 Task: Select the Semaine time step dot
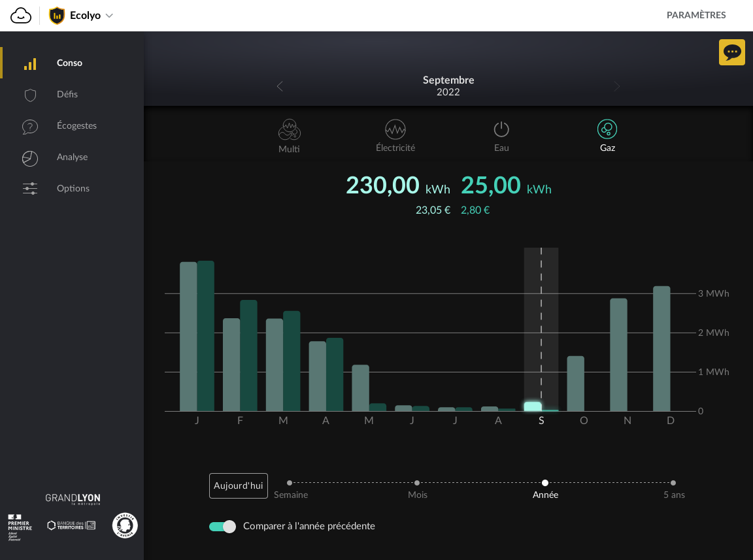tap(290, 483)
